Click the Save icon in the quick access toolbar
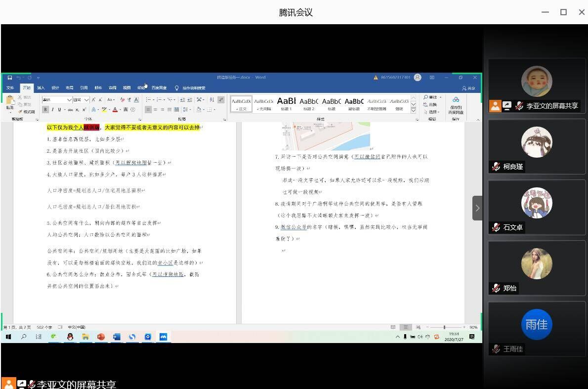Screen dimensions: 588x389 click(9, 78)
